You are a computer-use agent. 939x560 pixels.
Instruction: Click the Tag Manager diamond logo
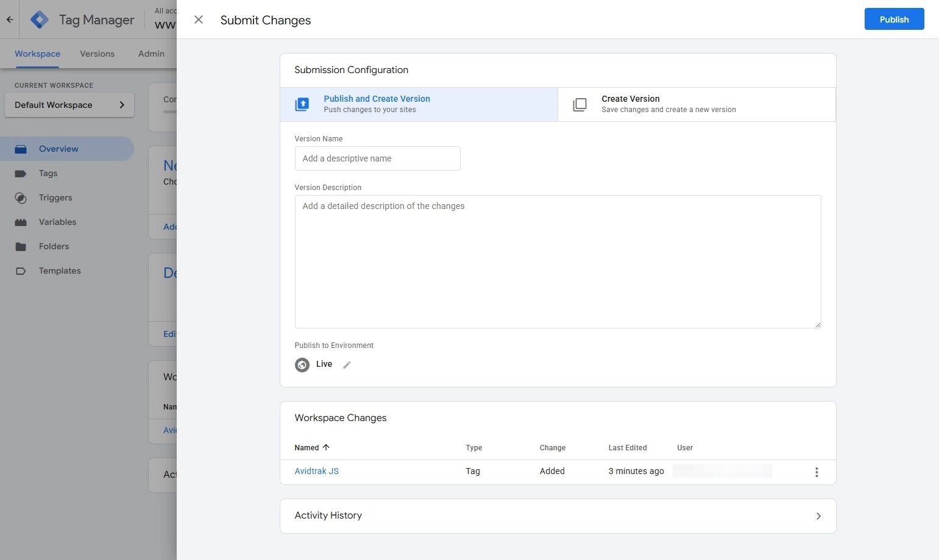(x=39, y=19)
